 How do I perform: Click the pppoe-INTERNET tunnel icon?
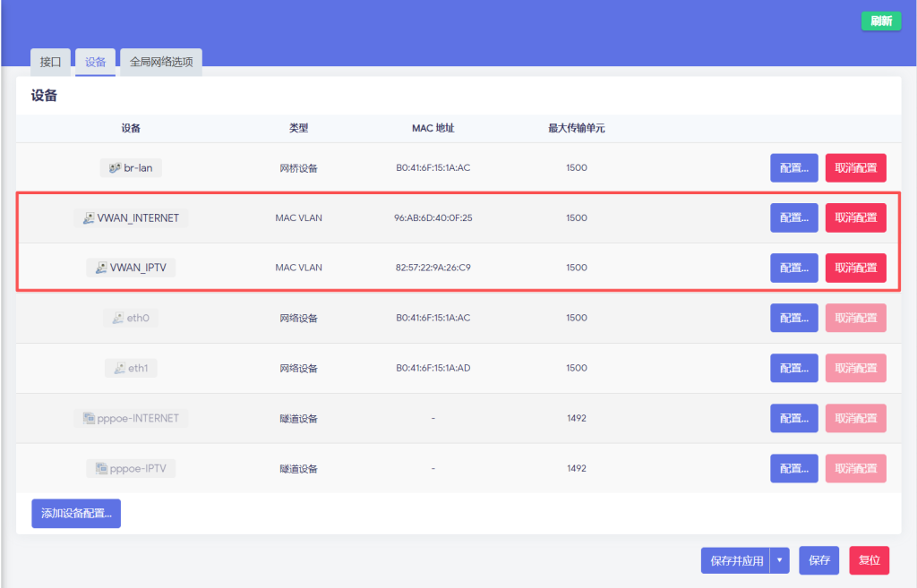(x=89, y=418)
